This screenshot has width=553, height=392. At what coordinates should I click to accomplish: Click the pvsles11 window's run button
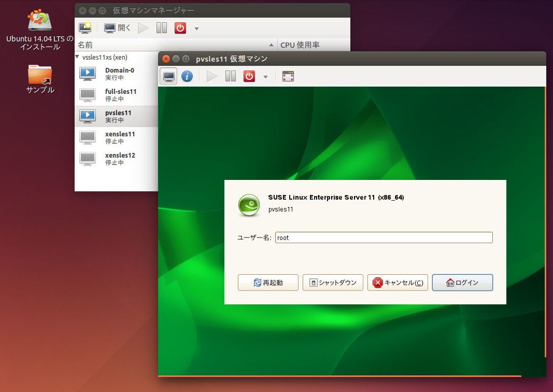click(211, 76)
